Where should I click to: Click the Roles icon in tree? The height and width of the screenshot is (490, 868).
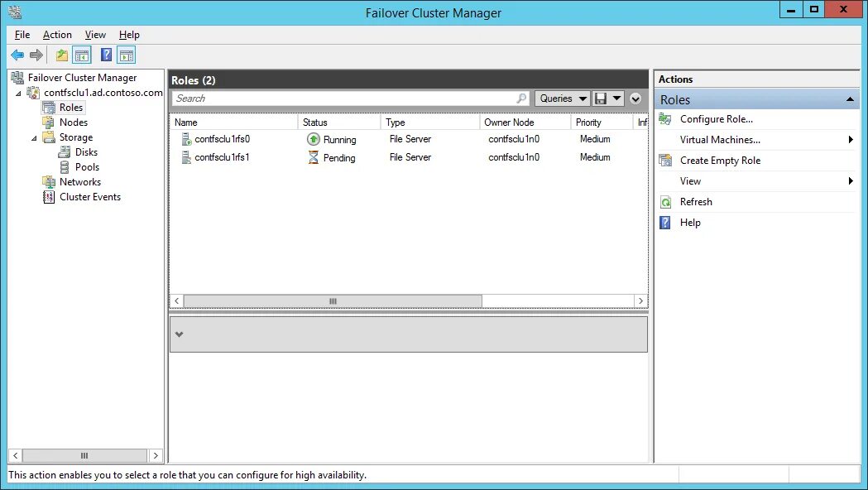coord(50,108)
